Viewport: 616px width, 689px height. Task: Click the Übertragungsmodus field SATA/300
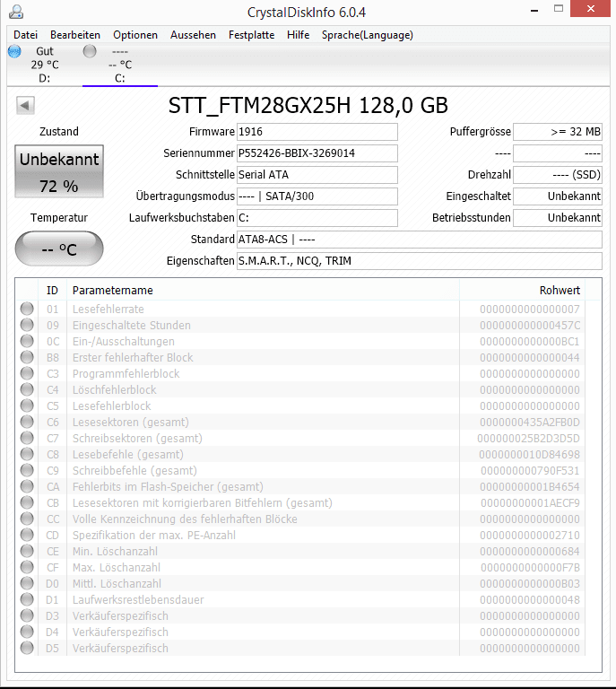(x=317, y=196)
